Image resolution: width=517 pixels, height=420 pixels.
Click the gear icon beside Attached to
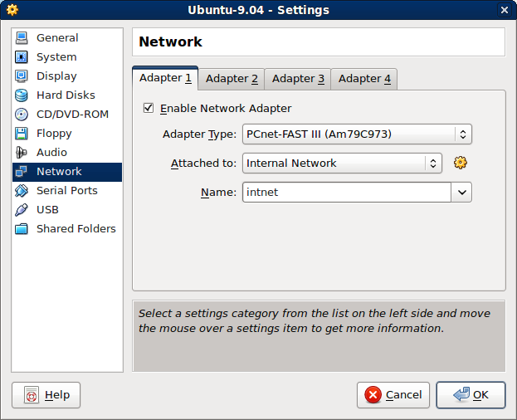tap(461, 163)
